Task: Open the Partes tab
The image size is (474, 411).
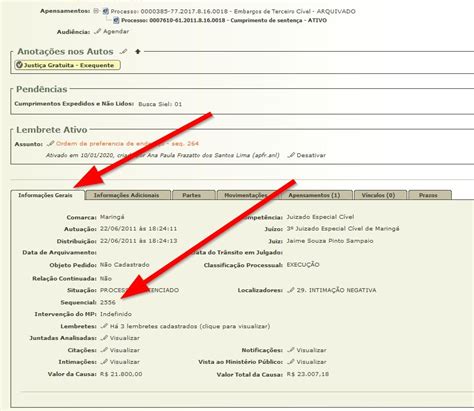Action: click(193, 195)
